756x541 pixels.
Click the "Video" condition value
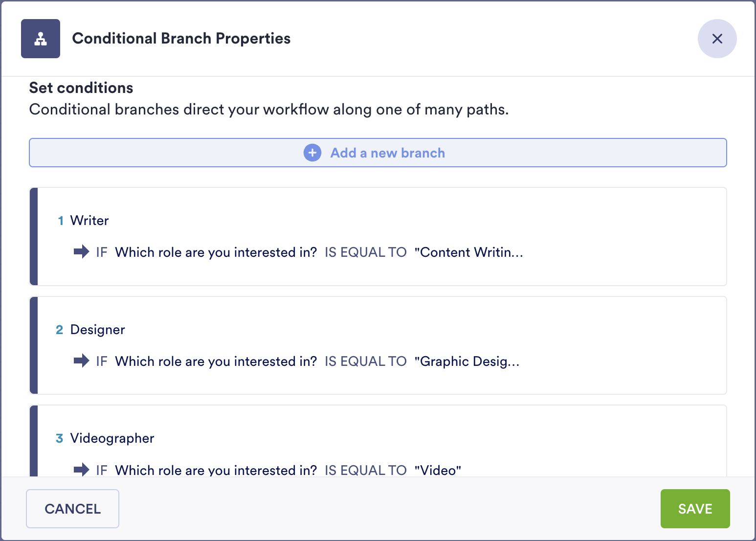[x=438, y=470]
